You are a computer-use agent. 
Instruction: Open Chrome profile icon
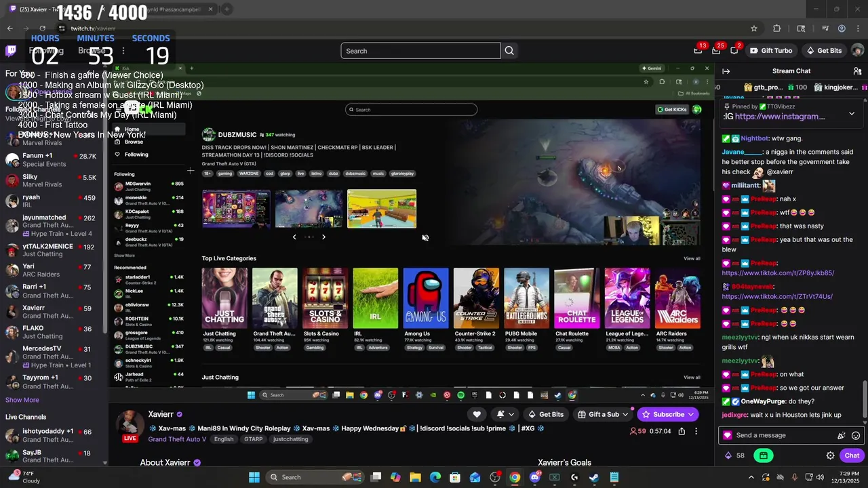point(842,28)
